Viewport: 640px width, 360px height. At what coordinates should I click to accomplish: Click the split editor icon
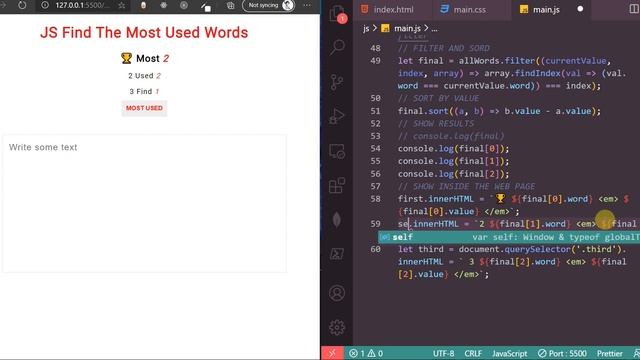[x=634, y=9]
